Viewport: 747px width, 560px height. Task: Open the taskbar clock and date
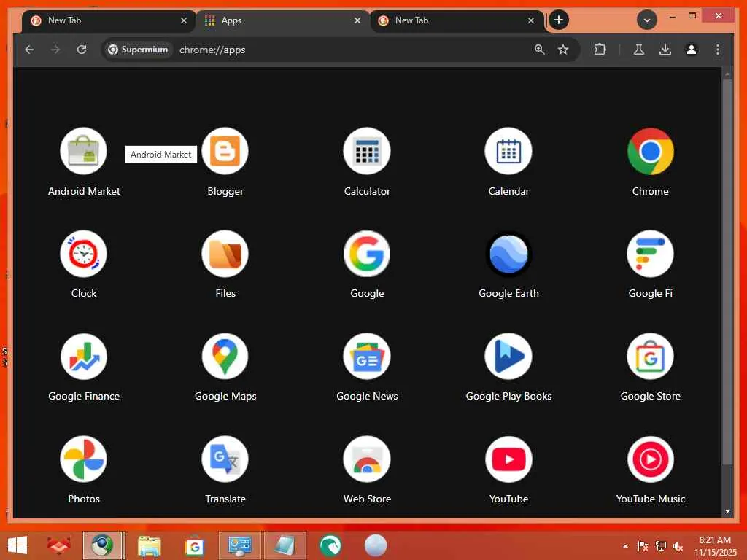[715, 546]
